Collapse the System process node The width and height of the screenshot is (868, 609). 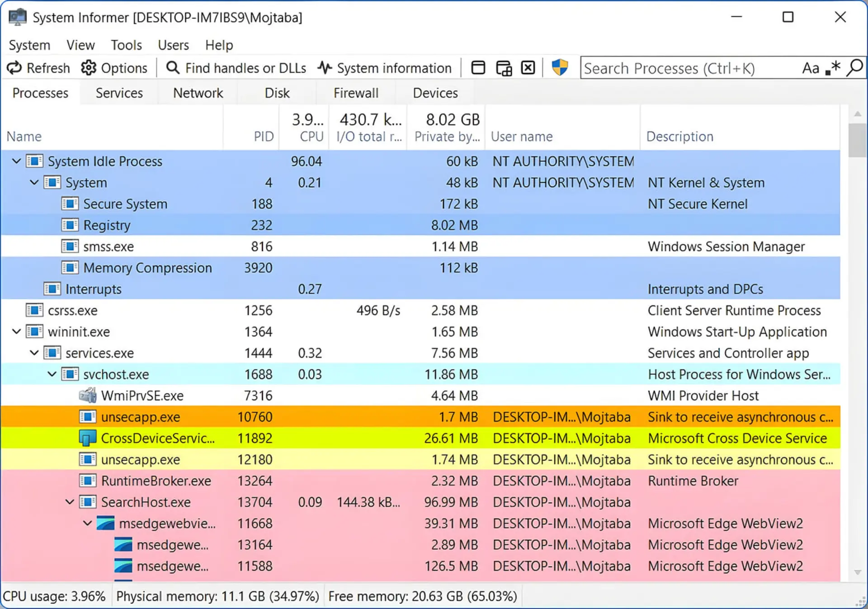tap(34, 183)
